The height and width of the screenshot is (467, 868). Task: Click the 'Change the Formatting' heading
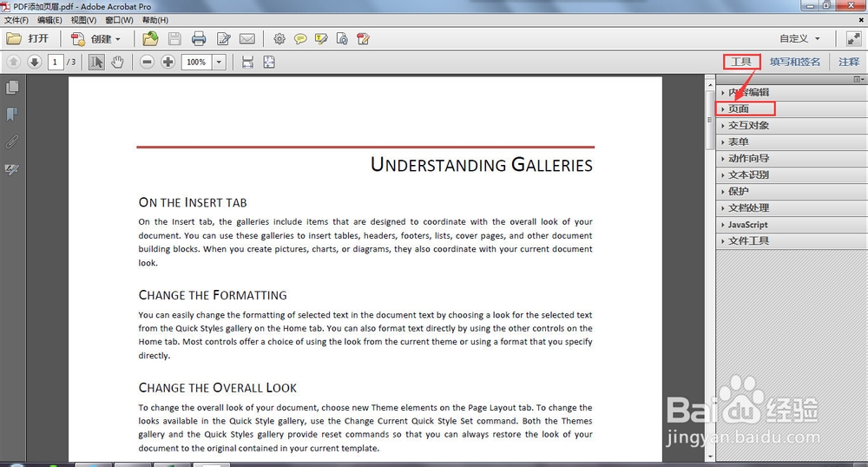click(213, 295)
